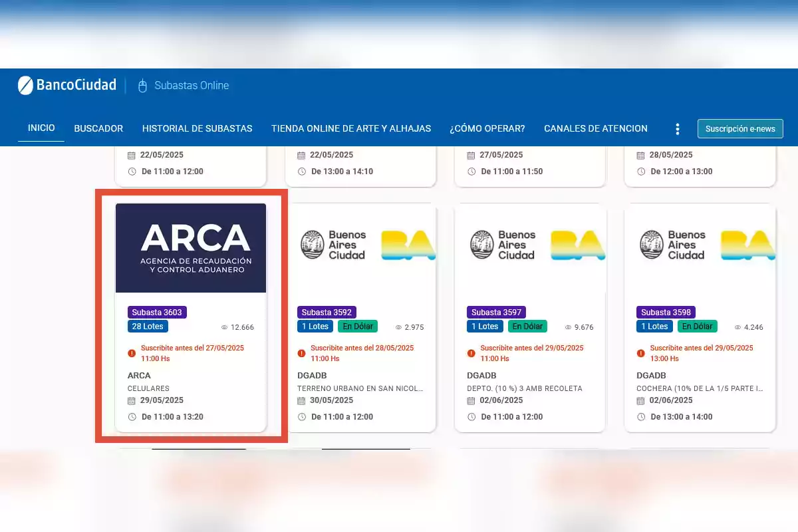Click En Dólar badge on Subasta 3597
798x532 pixels.
pyautogui.click(x=527, y=327)
